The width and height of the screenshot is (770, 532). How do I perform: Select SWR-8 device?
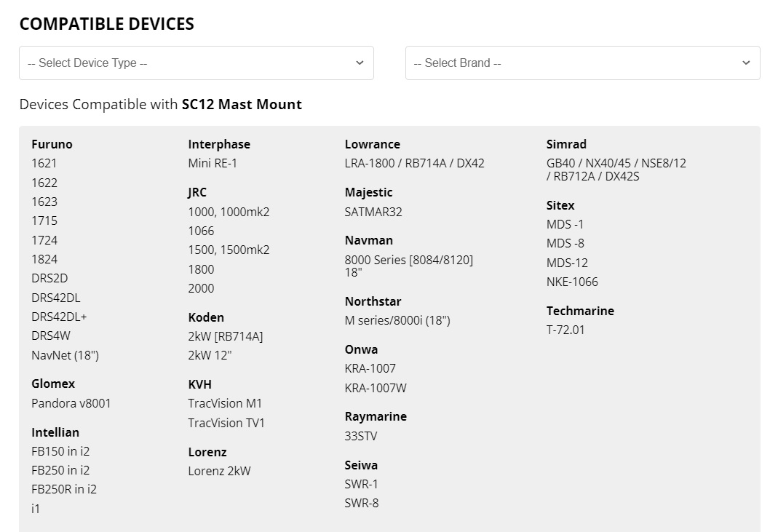coord(362,503)
